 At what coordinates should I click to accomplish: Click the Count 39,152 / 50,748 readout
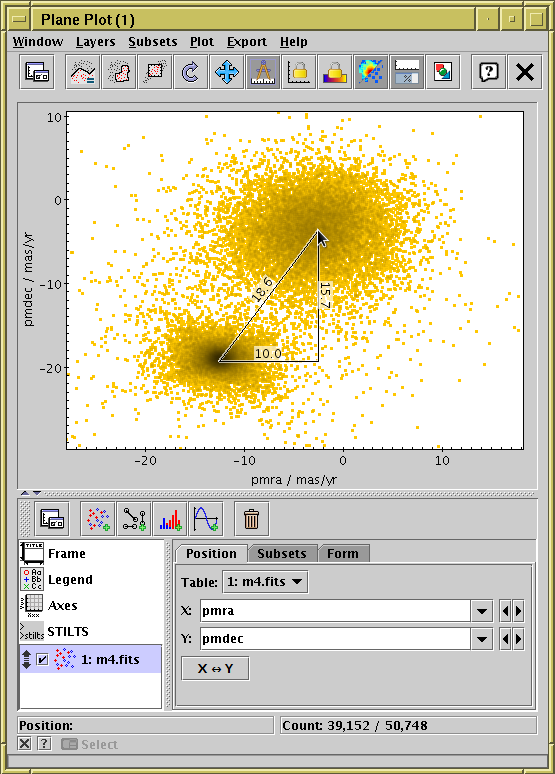click(408, 725)
